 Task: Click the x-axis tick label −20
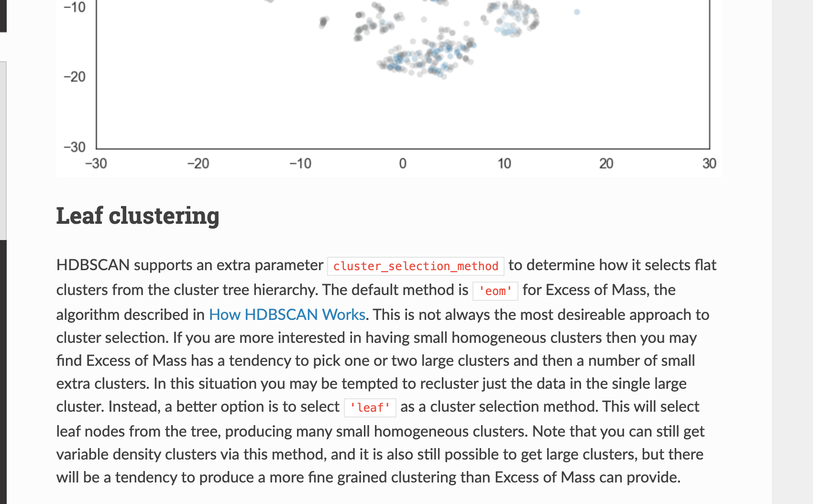tap(198, 164)
